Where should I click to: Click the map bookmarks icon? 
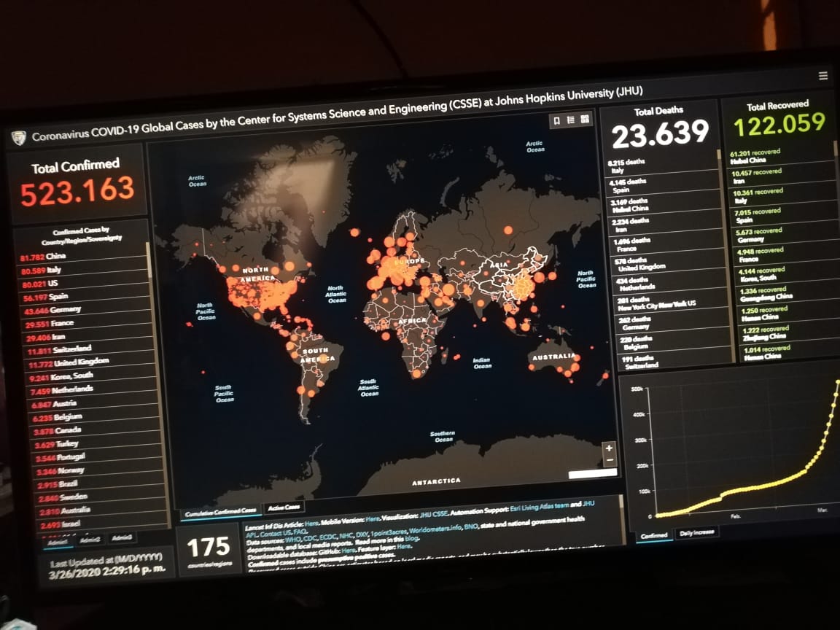click(556, 121)
